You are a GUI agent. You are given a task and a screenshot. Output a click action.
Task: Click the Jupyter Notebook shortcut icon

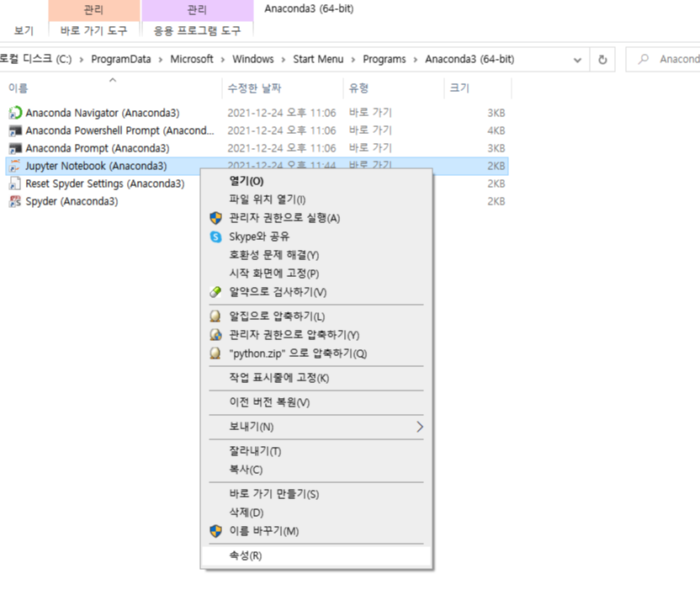15,166
